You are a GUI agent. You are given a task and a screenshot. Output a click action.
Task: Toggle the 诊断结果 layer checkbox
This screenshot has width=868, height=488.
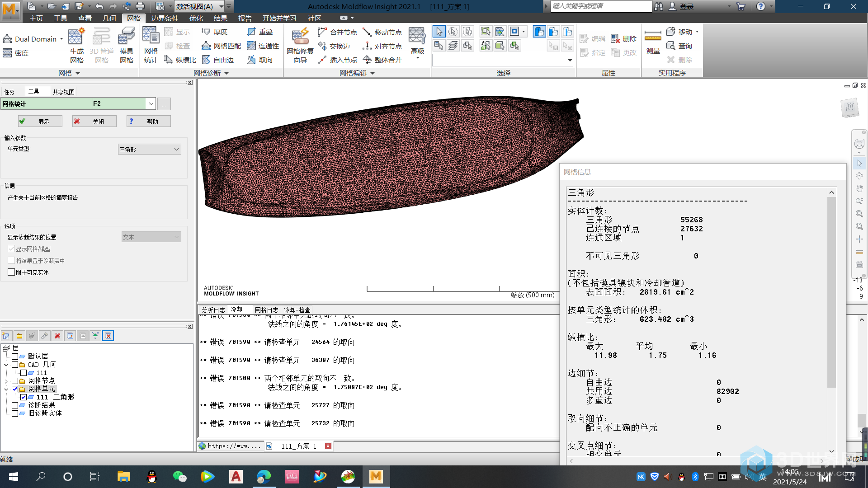pyautogui.click(x=15, y=405)
